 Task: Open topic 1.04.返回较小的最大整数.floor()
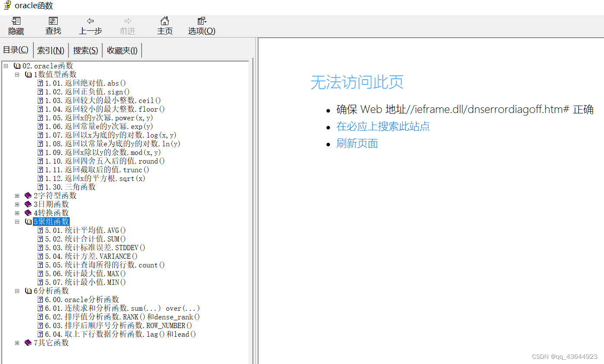pos(105,109)
